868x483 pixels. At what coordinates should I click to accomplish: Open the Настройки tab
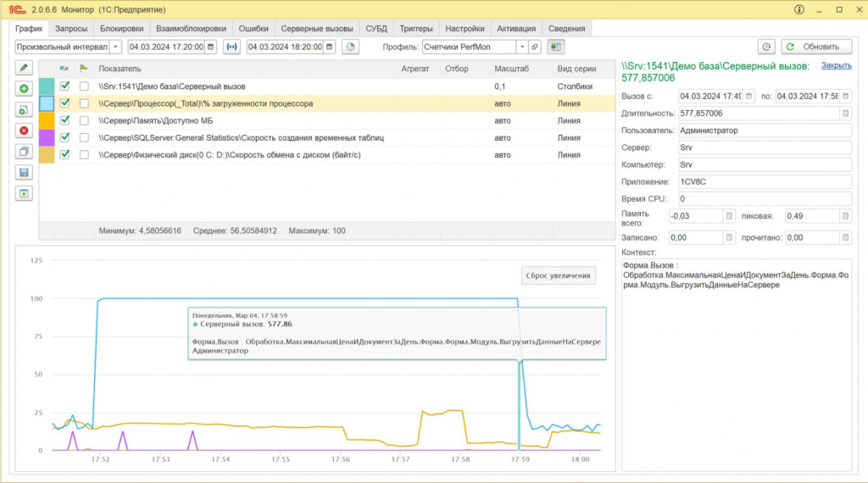[465, 29]
